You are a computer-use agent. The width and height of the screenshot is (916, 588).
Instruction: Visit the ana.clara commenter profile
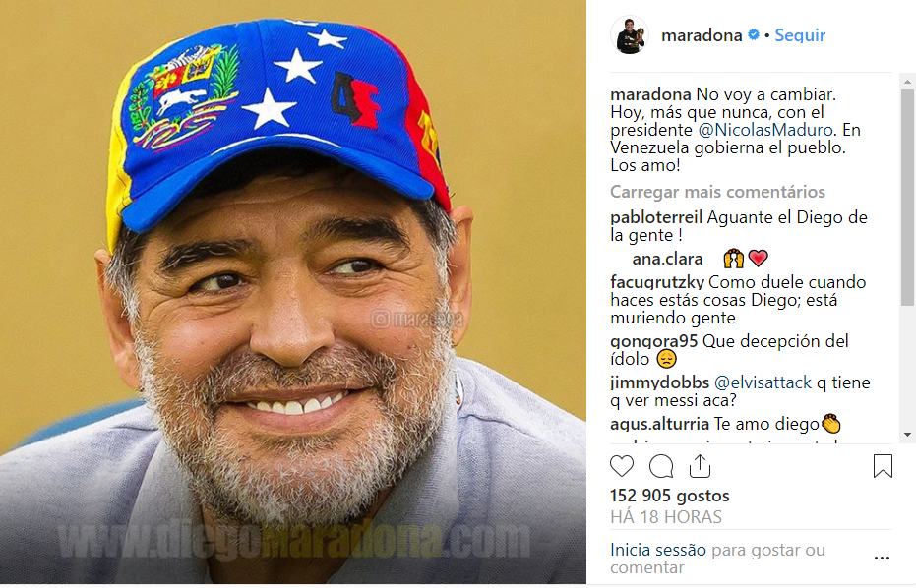pyautogui.click(x=667, y=259)
